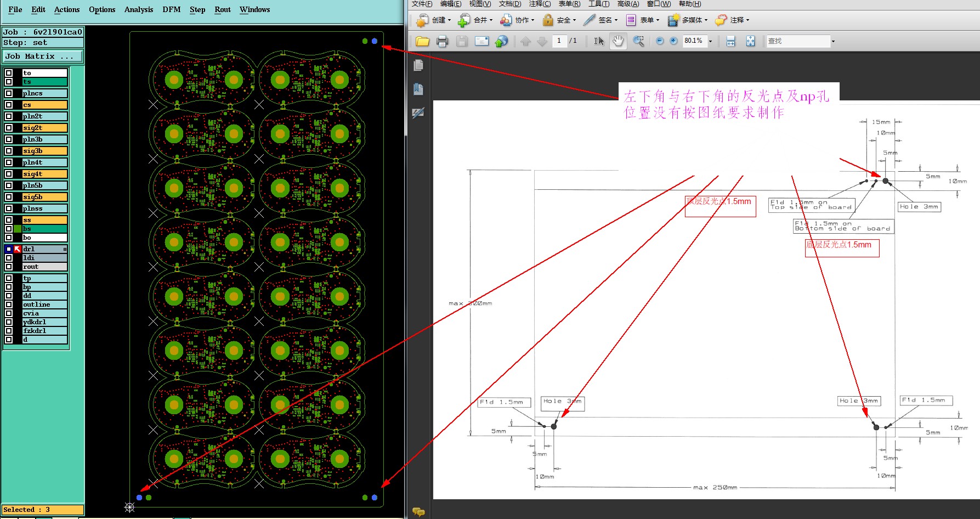This screenshot has height=519, width=980.
Task: Toggle the 'pln3b' layer checkbox
Action: [9, 139]
